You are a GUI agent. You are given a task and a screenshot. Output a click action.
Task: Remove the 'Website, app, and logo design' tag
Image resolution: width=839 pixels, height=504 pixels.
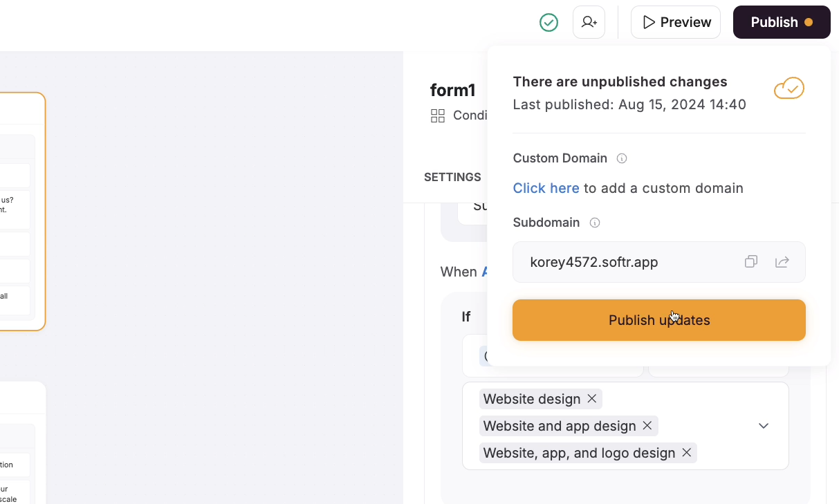point(687,453)
